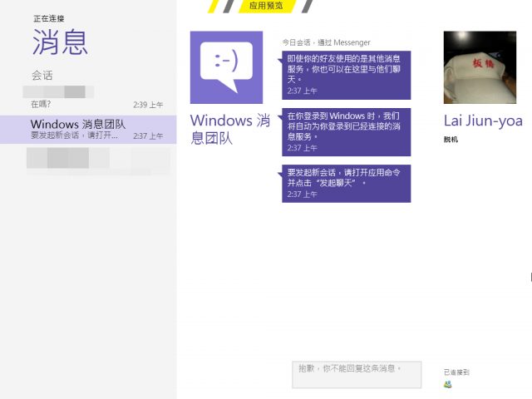Image resolution: width=532 pixels, height=399 pixels.
Task: Click the 已连接到 connected label
Action: point(456,372)
